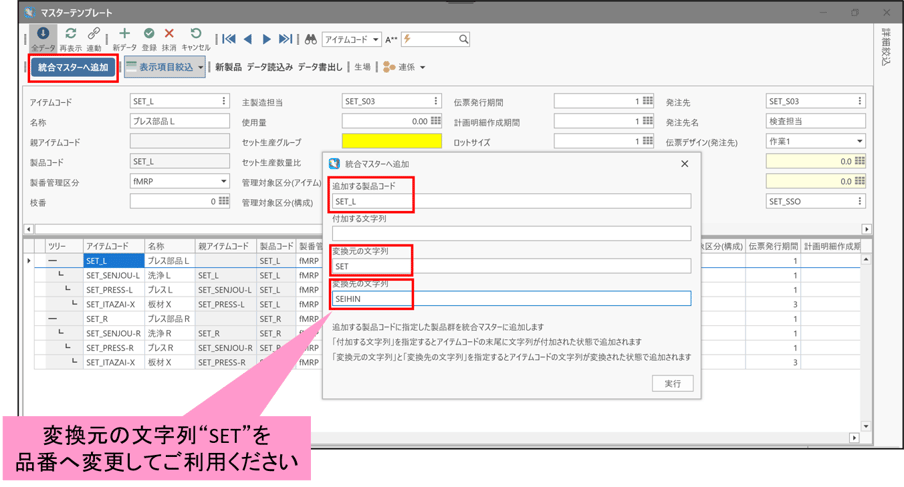Click the アイテムコード column header

click(113, 246)
